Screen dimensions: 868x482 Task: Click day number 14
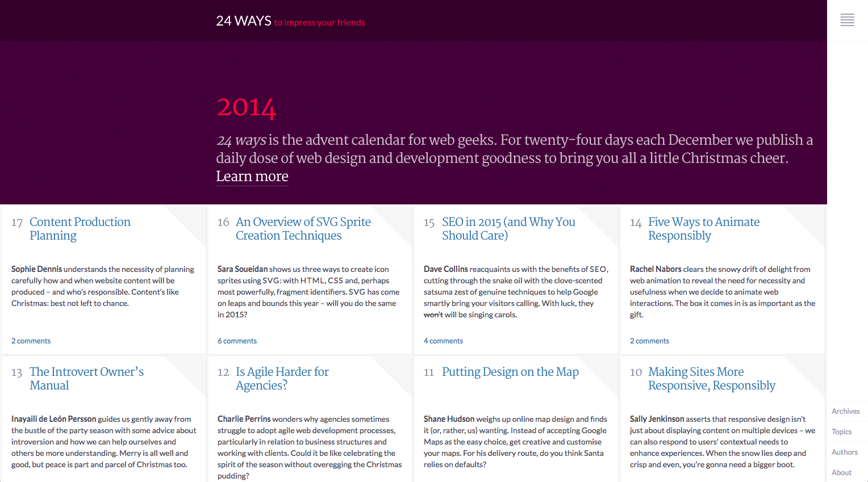tap(636, 223)
